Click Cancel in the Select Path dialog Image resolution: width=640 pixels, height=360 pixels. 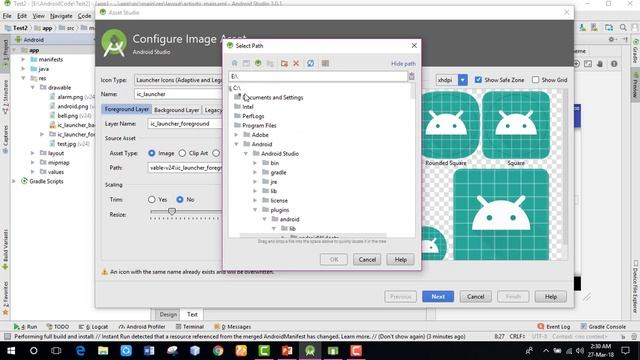(x=367, y=260)
